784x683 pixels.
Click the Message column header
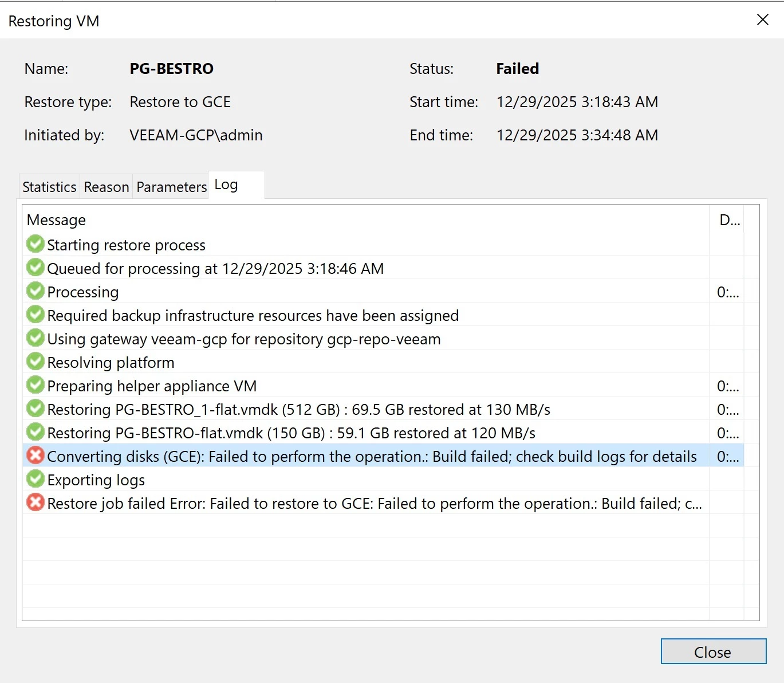56,220
